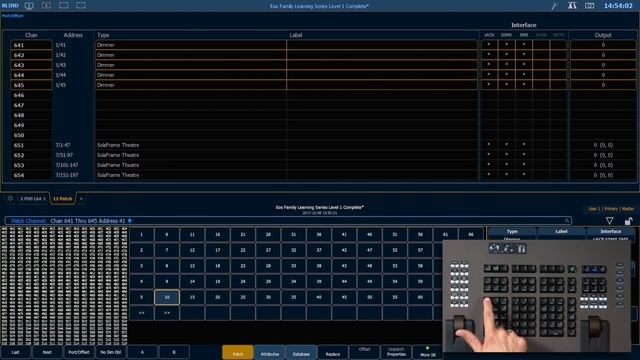Switch to the 1 PSD List 1 tab
Viewport: 640px width, 360px height.
point(33,199)
